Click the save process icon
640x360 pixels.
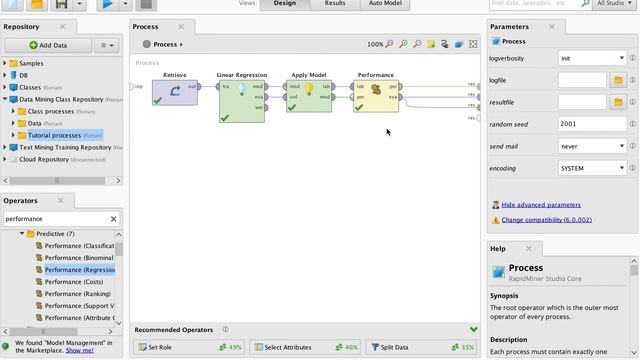tap(61, 4)
